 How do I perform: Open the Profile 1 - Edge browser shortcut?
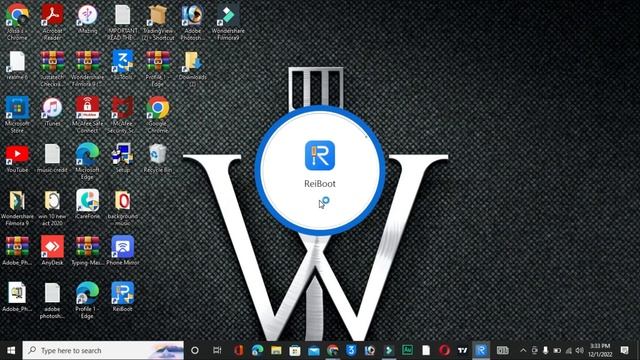pos(87,300)
